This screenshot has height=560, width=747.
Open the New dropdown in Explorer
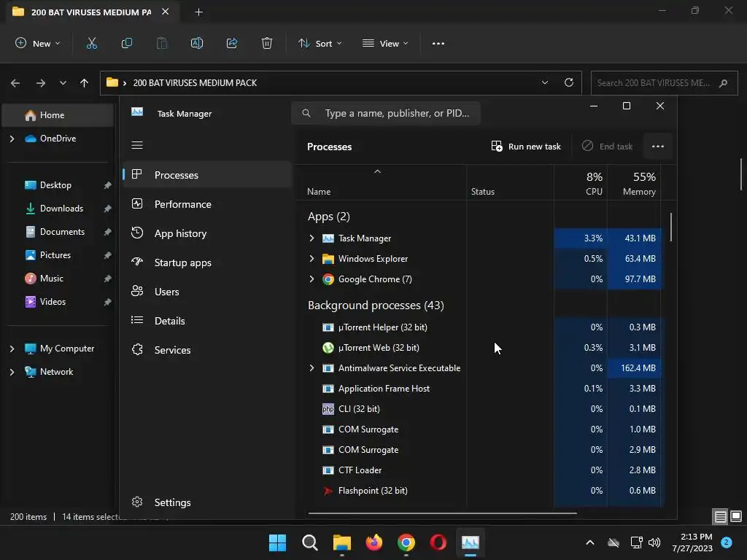point(38,43)
